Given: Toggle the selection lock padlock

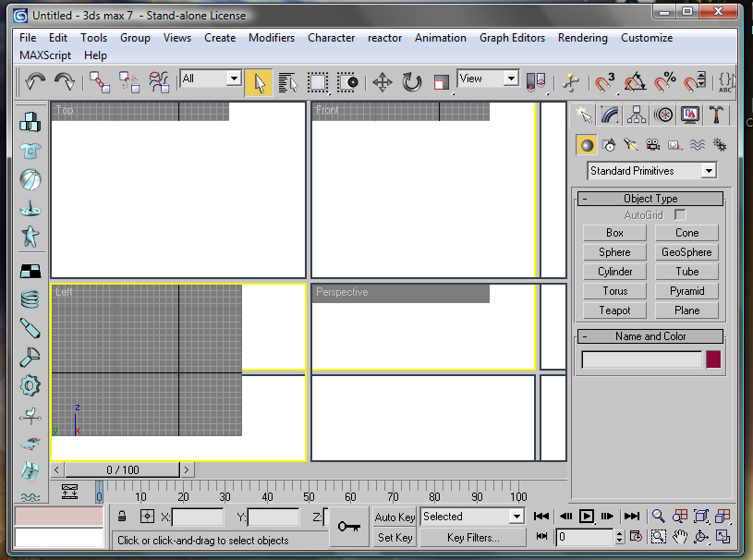Looking at the screenshot, I should pos(122,517).
